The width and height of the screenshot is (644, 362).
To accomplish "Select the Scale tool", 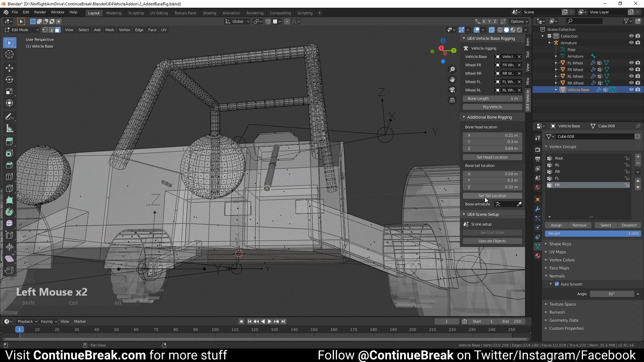I will 9,92.
